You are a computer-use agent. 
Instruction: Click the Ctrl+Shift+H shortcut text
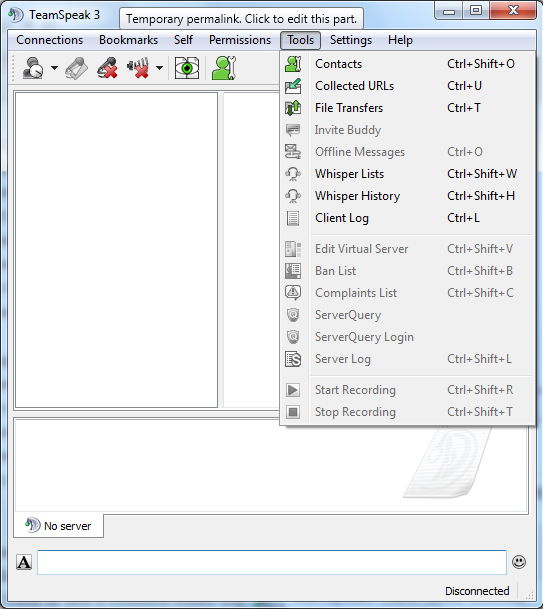pos(481,196)
